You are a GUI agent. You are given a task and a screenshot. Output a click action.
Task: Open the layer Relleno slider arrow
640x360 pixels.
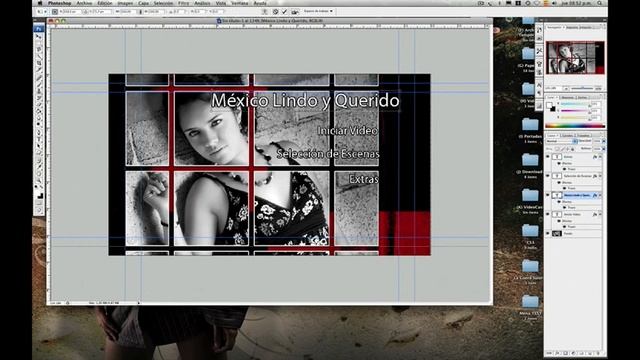603,149
